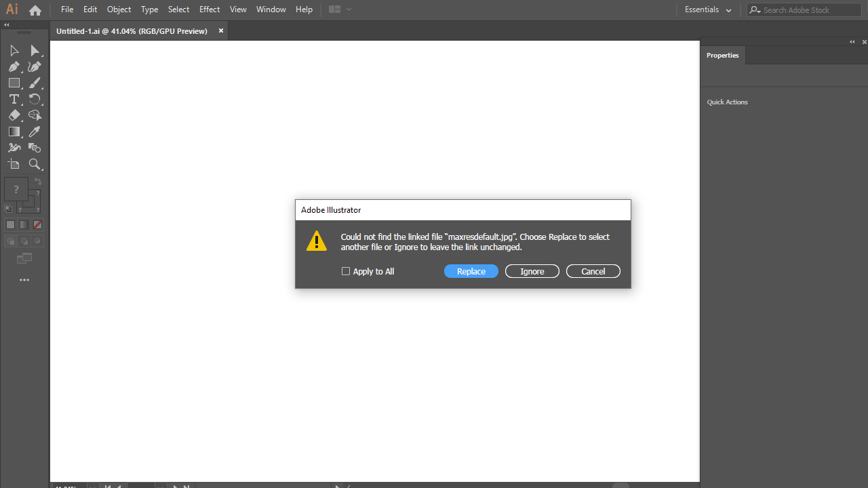Select the Artboard tool
Viewport: 868px width, 488px height.
coord(14,164)
